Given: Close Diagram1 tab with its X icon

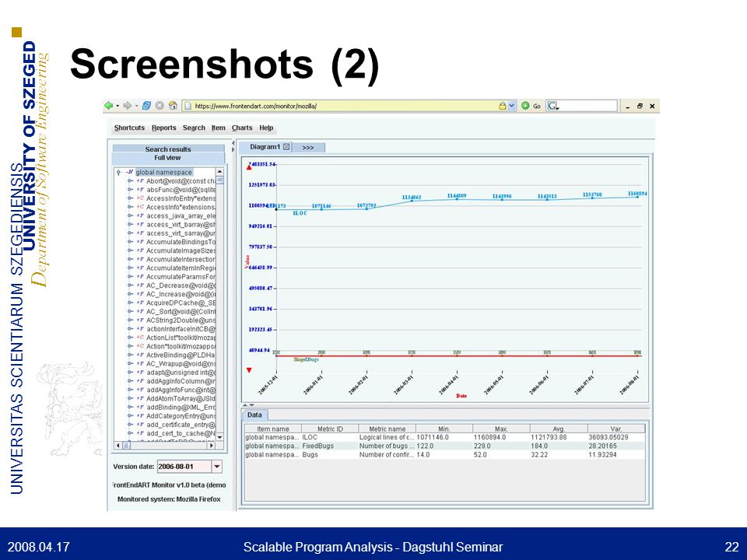Looking at the screenshot, I should [x=286, y=147].
